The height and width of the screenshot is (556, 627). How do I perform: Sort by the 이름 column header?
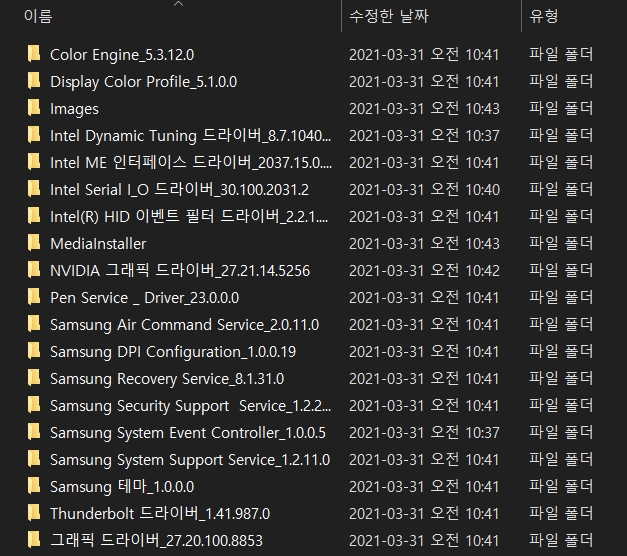click(x=38, y=16)
